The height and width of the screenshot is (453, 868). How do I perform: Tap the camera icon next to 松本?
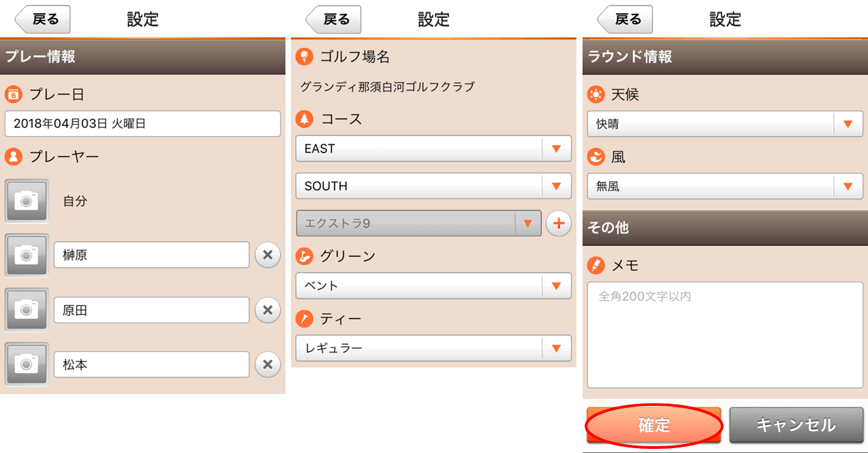27,365
